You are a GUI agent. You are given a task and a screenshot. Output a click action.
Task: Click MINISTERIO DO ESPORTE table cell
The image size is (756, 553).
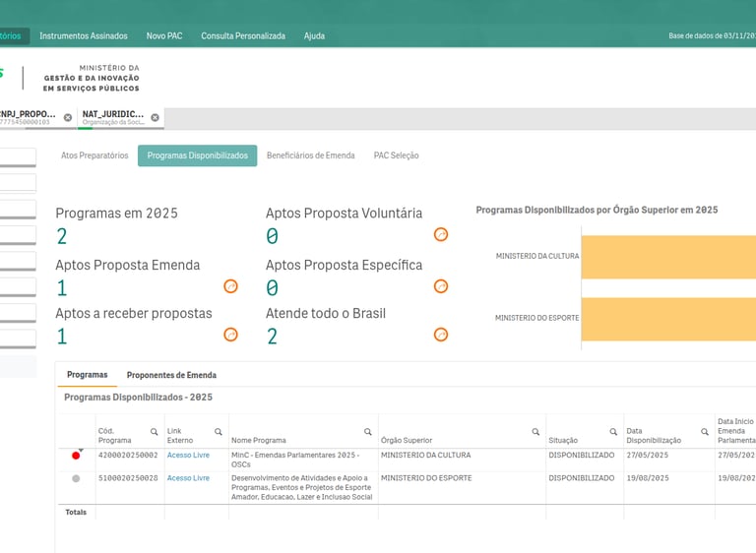point(426,478)
